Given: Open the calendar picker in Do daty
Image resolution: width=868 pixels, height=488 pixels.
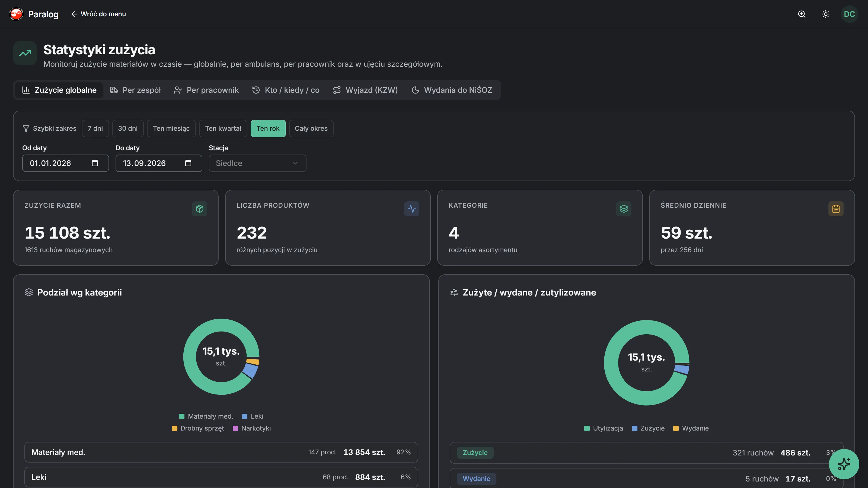Looking at the screenshot, I should point(188,163).
